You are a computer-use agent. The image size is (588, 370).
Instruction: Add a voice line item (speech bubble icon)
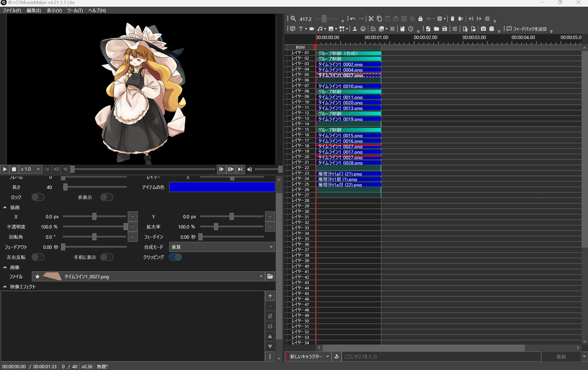click(x=293, y=29)
